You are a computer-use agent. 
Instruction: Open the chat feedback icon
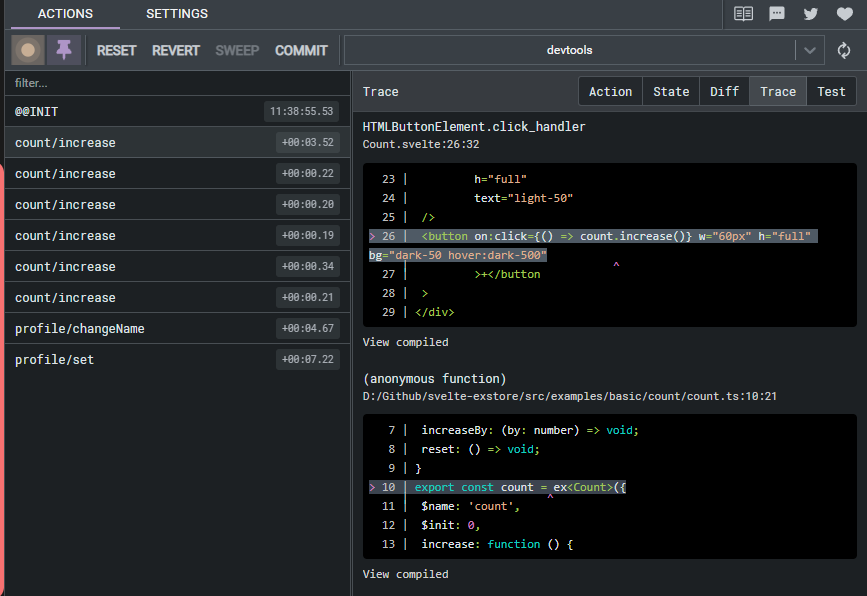(777, 14)
